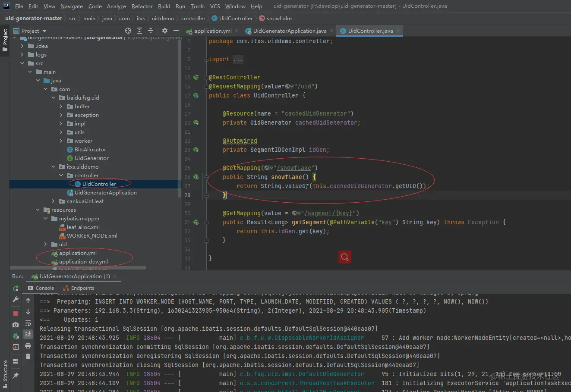This screenshot has height=392, width=571.
Task: Click gutter icon on line 20
Action: click(x=196, y=122)
